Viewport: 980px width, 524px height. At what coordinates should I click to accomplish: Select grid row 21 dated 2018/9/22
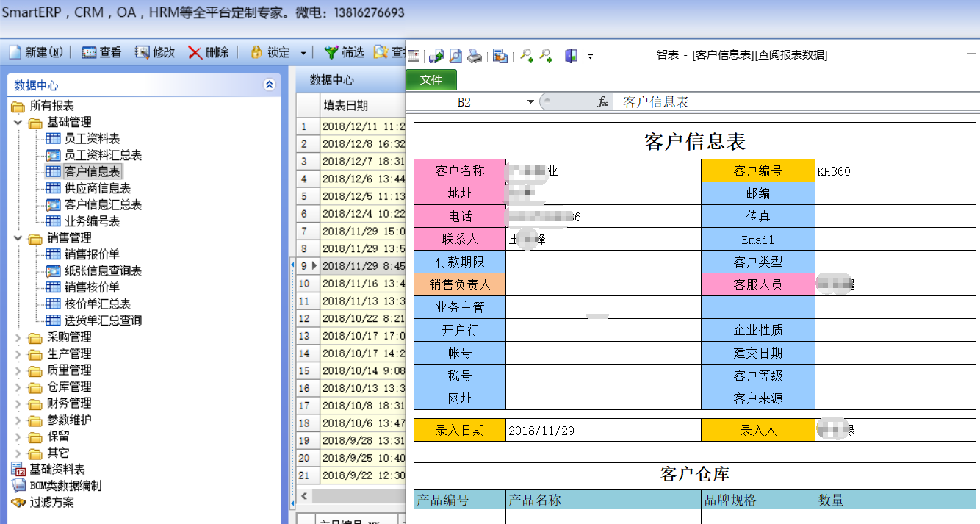coord(351,475)
